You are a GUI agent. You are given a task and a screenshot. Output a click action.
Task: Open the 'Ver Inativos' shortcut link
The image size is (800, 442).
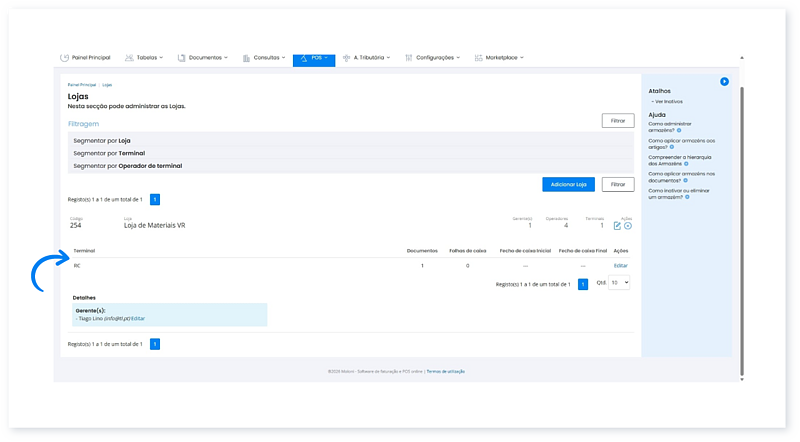point(667,101)
